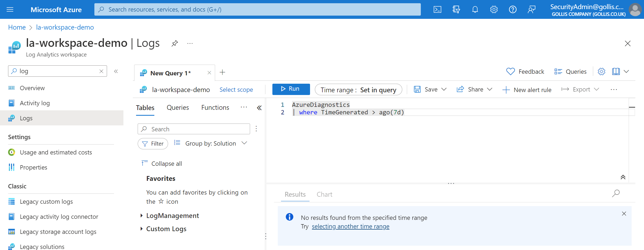The width and height of the screenshot is (644, 250).
Task: Click the tables Search input field
Action: pos(194,129)
